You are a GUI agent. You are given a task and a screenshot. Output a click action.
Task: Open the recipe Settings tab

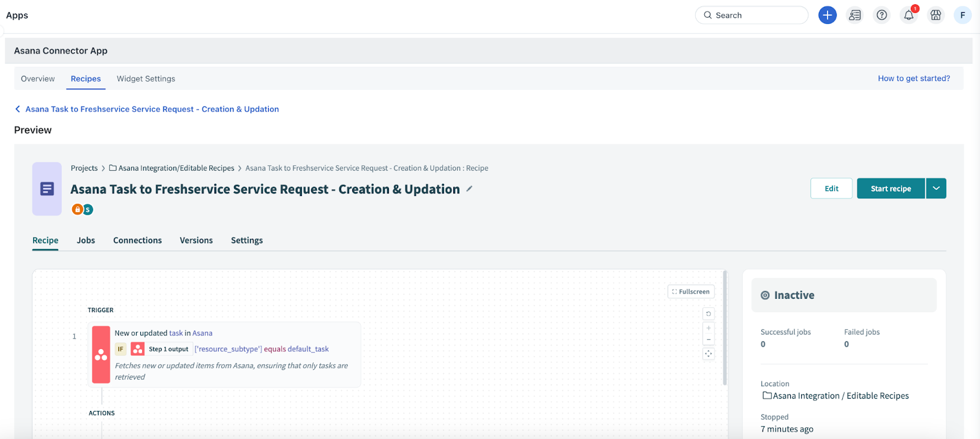[x=247, y=241]
